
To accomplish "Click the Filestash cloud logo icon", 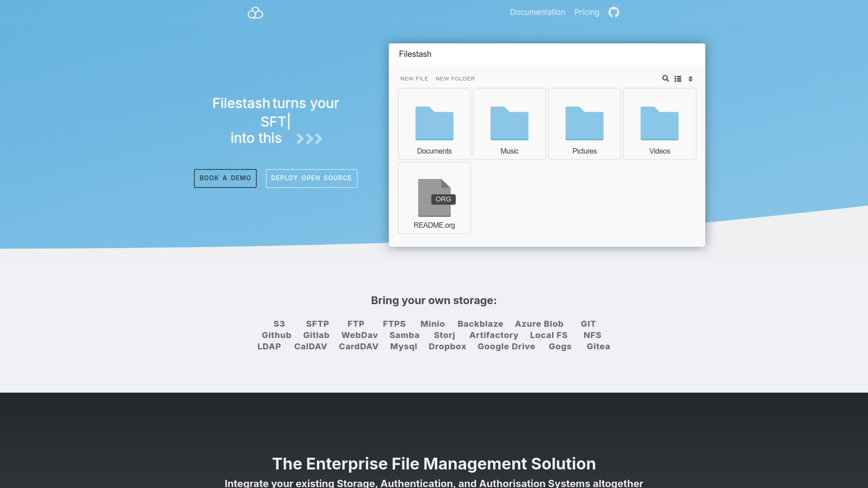I will pyautogui.click(x=255, y=13).
